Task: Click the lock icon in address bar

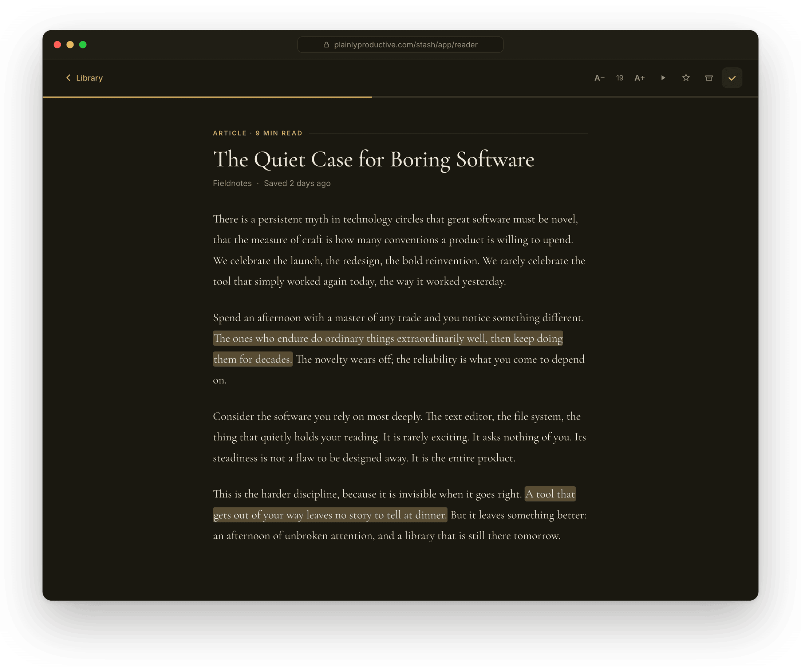Action: coord(327,45)
